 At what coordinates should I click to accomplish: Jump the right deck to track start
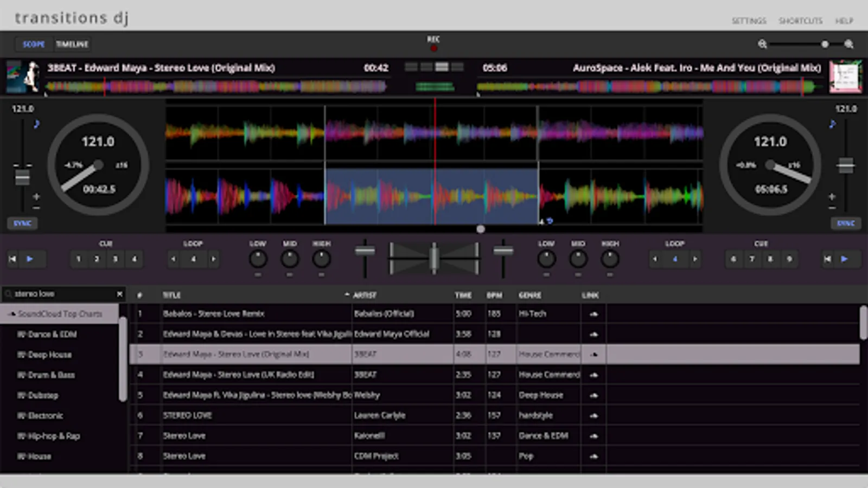pos(827,259)
